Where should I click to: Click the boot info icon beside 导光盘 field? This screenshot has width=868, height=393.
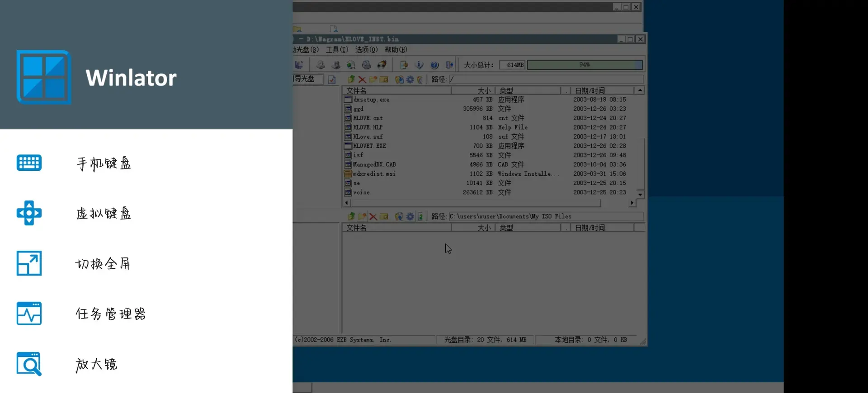pos(332,80)
